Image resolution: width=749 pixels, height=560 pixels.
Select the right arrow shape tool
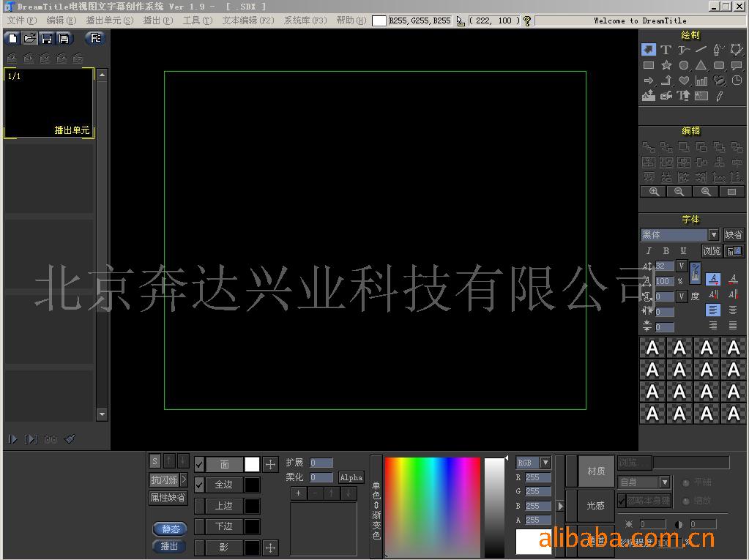pyautogui.click(x=648, y=81)
